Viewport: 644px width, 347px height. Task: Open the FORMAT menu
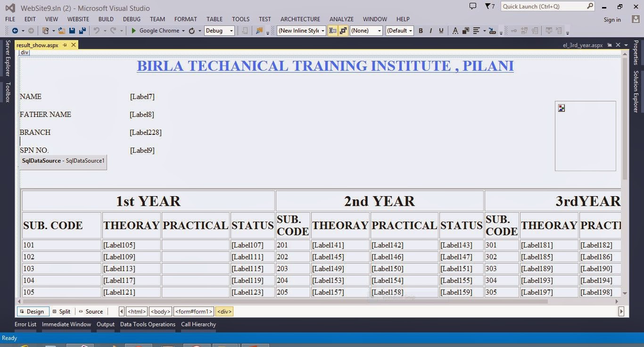point(186,19)
